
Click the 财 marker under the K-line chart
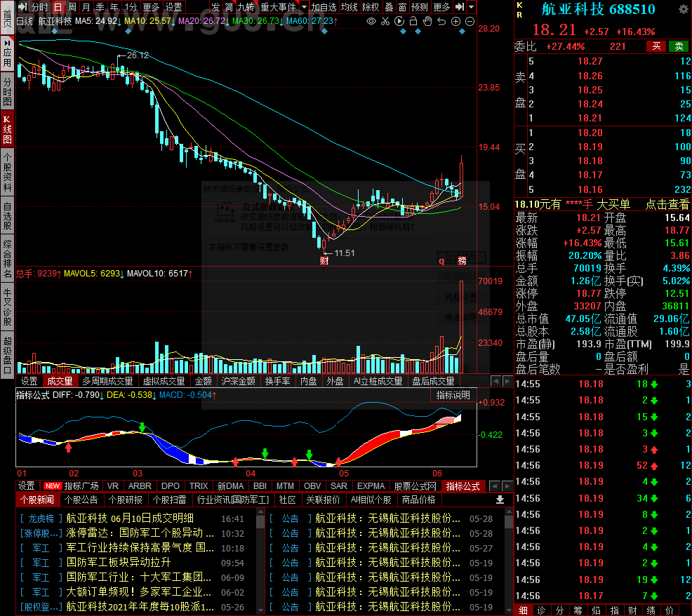point(324,261)
